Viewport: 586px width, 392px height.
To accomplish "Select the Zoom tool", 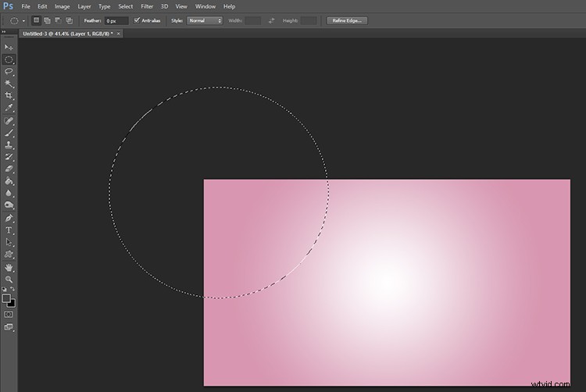I will (9, 280).
